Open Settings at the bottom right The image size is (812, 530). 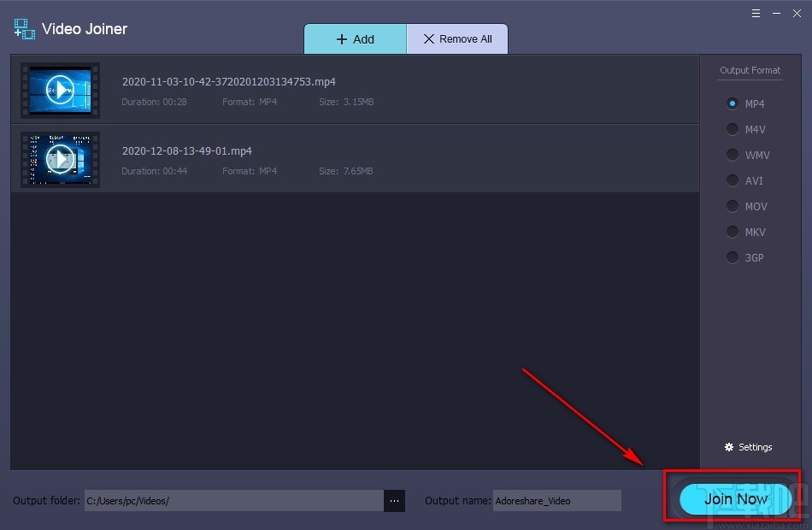point(748,446)
